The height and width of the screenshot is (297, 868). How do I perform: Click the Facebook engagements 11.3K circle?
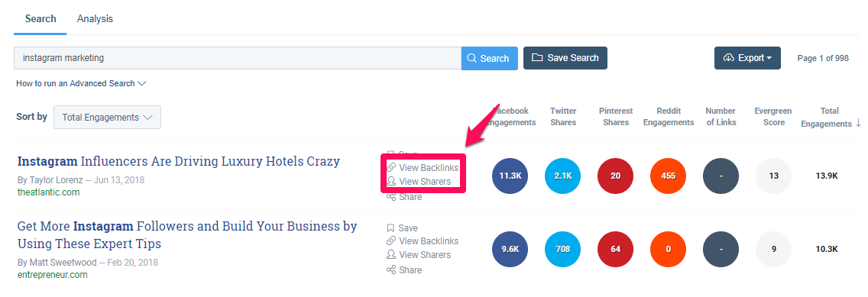click(510, 176)
